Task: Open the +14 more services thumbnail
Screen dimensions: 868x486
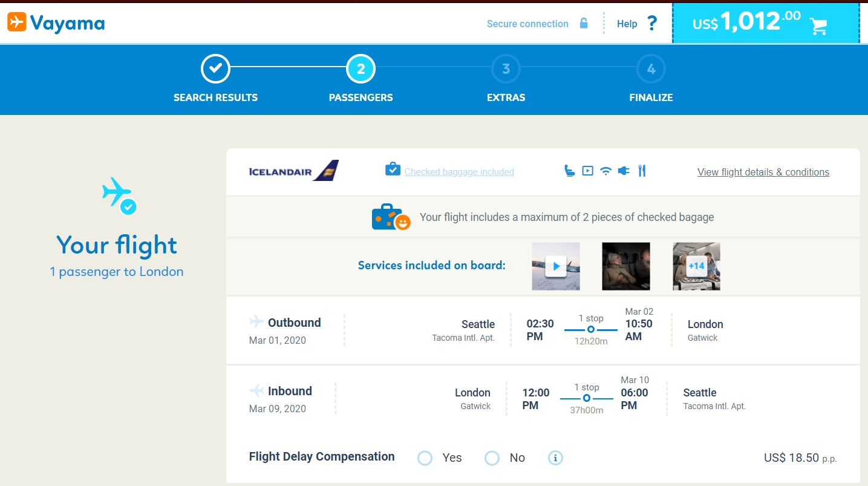Action: 696,266
